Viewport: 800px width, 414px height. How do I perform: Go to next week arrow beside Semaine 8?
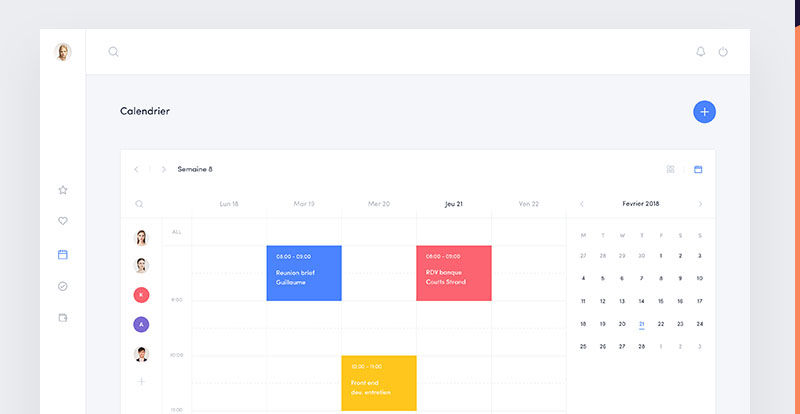point(163,169)
